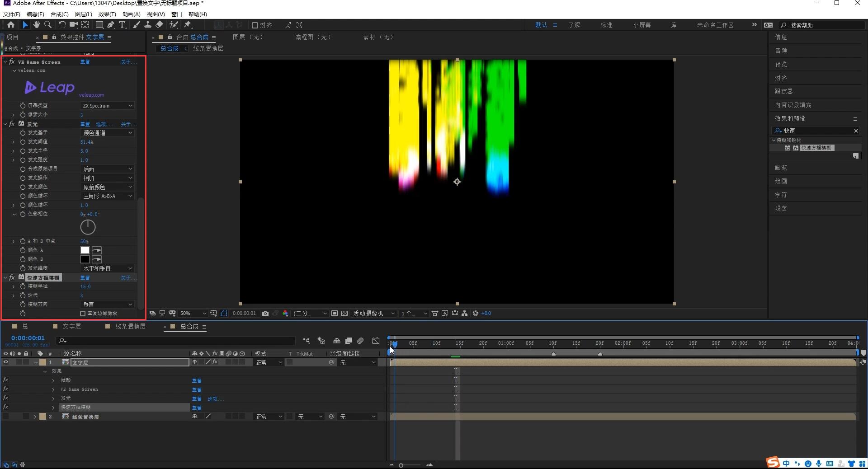Select the Type text tool
Viewport: 868px width, 469px height.
point(122,25)
